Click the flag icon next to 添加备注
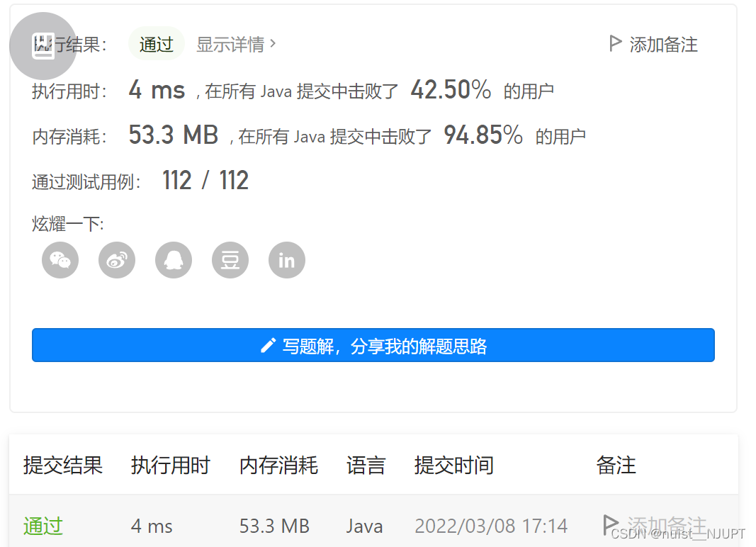The image size is (756, 547). [615, 43]
